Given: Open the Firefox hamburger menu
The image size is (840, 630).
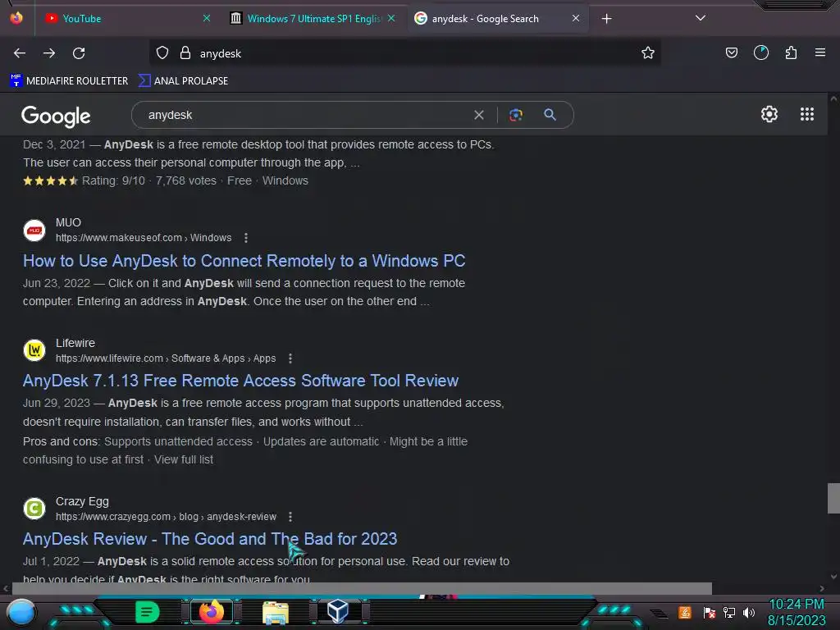Looking at the screenshot, I should (820, 53).
